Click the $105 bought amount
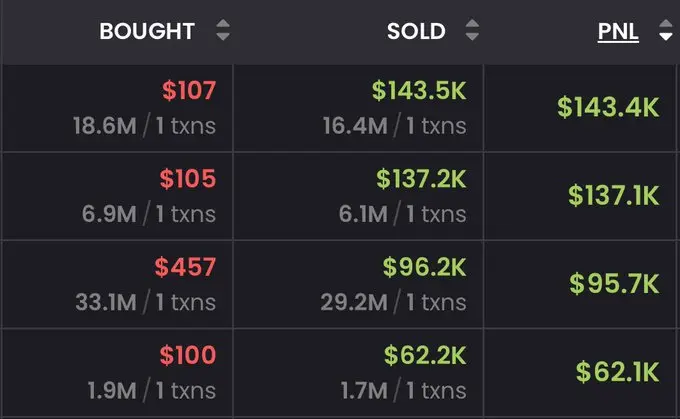Screen dimensions: 680x419 [x=188, y=179]
